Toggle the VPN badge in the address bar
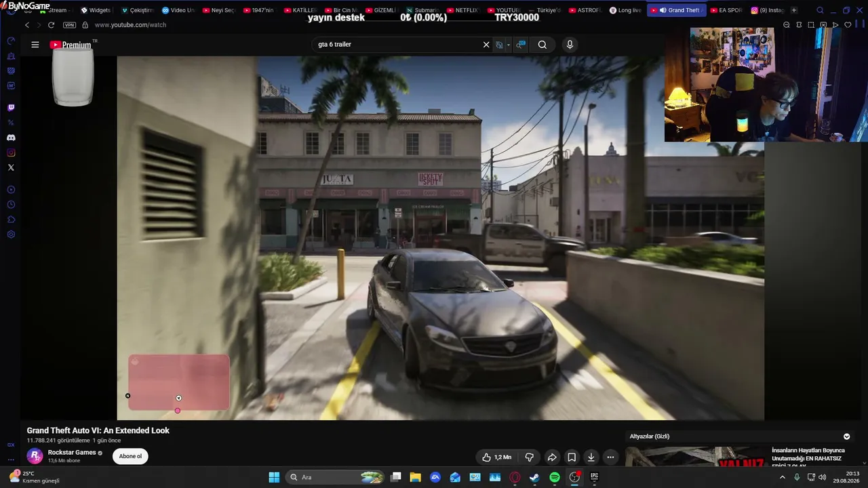The image size is (868, 488). coord(69,25)
